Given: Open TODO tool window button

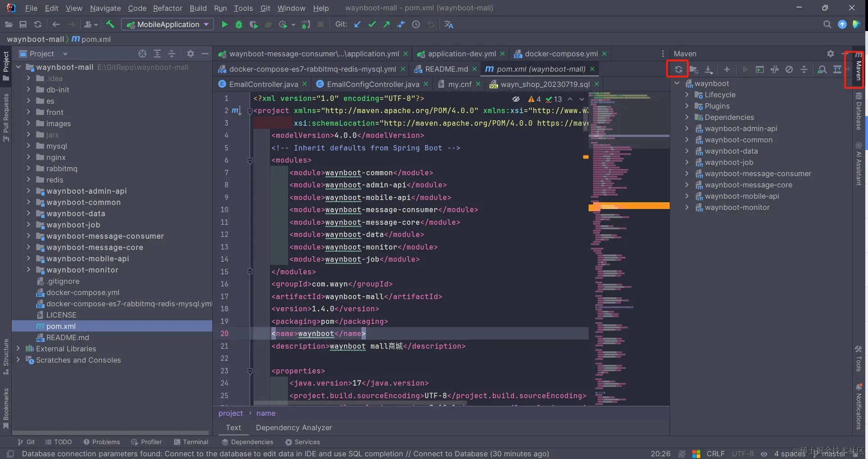Looking at the screenshot, I should (x=59, y=442).
